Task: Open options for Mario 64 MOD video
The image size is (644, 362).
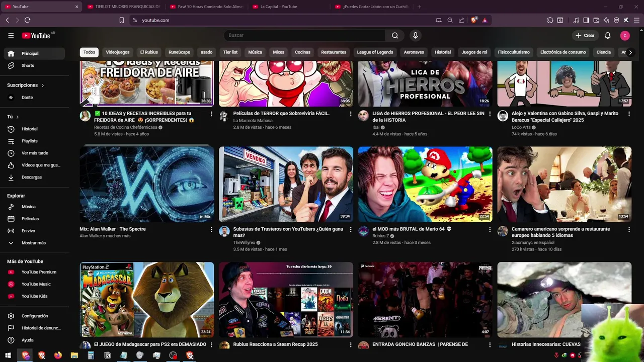Action: (490, 229)
